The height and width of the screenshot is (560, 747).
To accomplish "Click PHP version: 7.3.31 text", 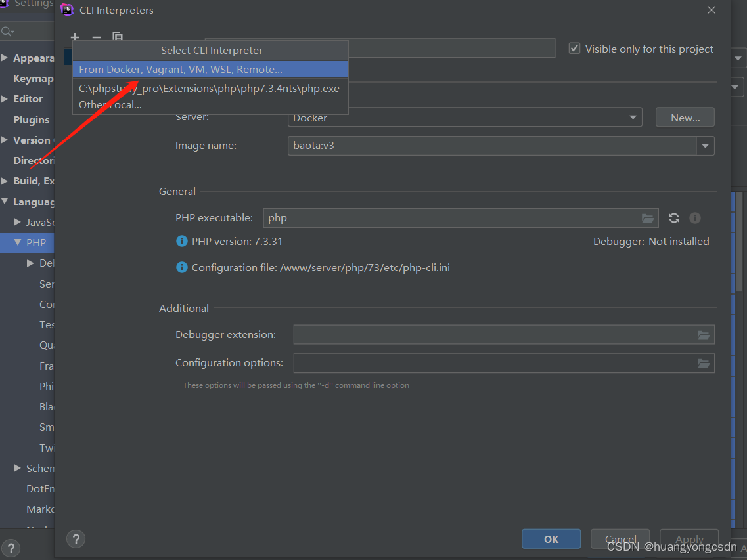I will [x=237, y=242].
